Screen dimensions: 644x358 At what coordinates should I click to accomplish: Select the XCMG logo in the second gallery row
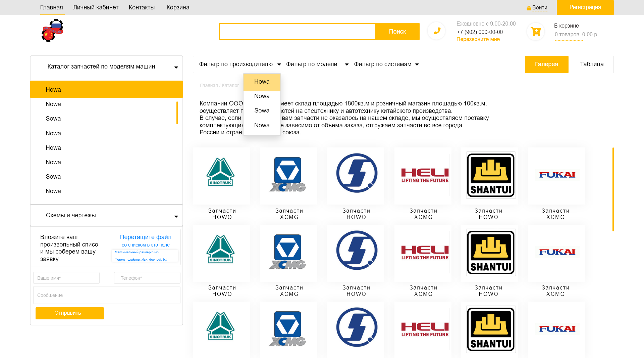click(288, 252)
